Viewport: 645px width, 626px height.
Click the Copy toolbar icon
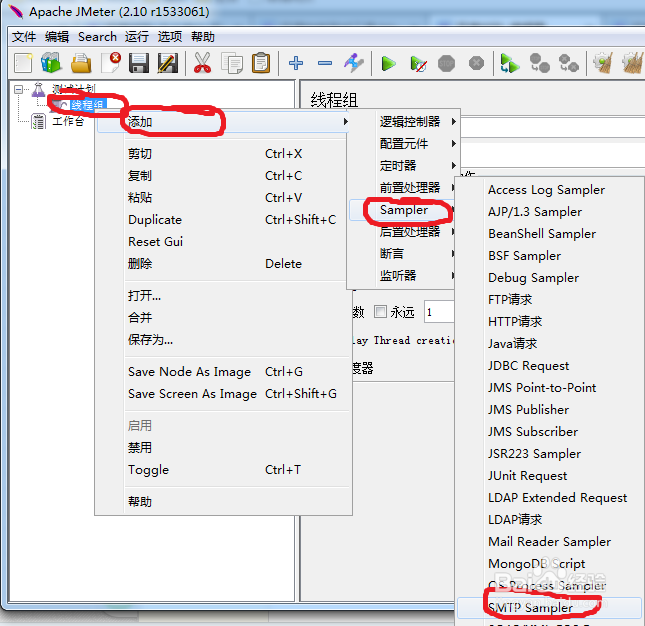point(232,63)
